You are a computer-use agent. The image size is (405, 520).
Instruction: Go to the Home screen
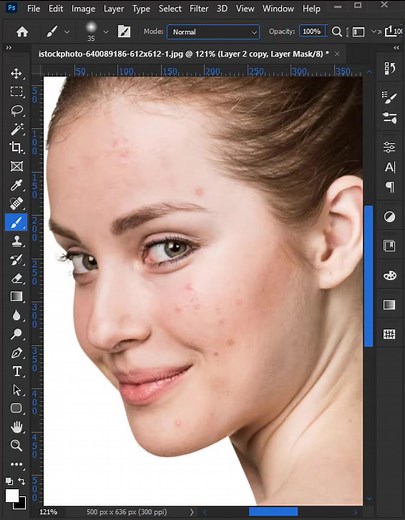(x=22, y=32)
